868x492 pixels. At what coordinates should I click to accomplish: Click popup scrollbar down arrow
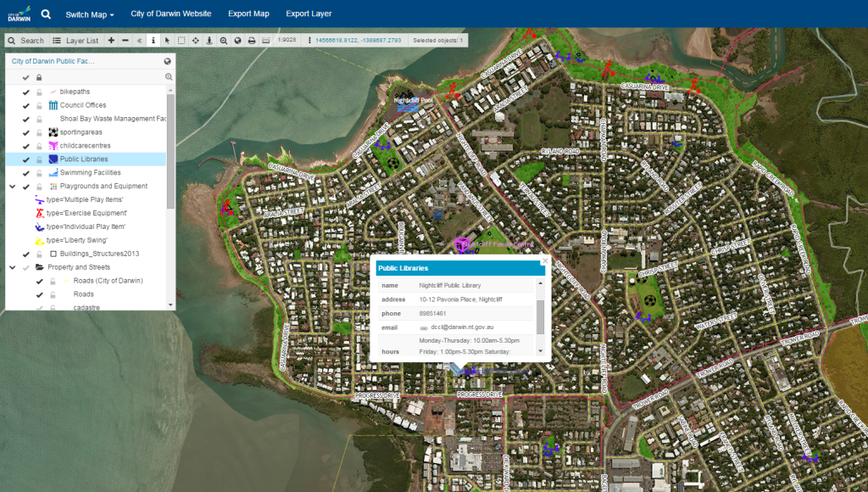540,350
